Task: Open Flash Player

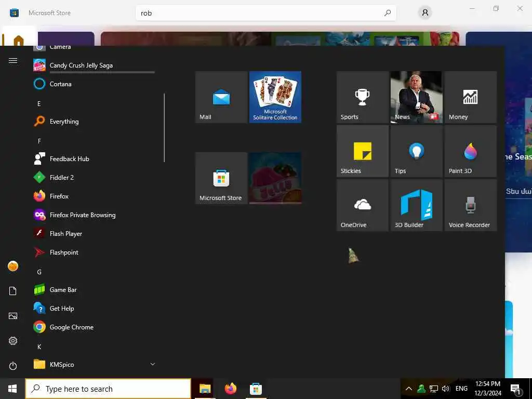Action: point(94,233)
